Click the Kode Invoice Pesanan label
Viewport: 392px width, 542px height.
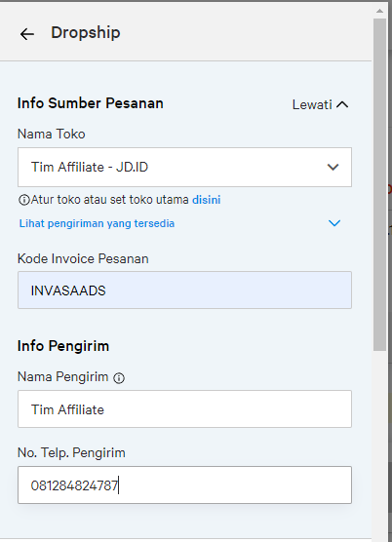coord(83,258)
